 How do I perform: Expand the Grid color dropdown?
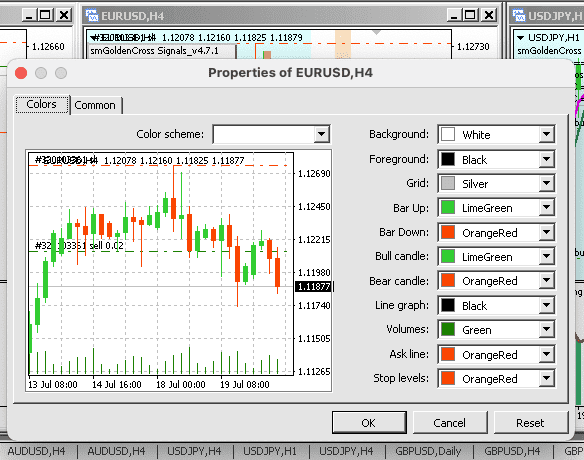(546, 183)
